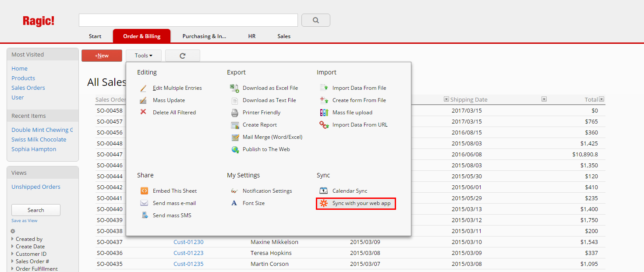Select Sync with your web app
This screenshot has height=272, width=644.
(361, 203)
